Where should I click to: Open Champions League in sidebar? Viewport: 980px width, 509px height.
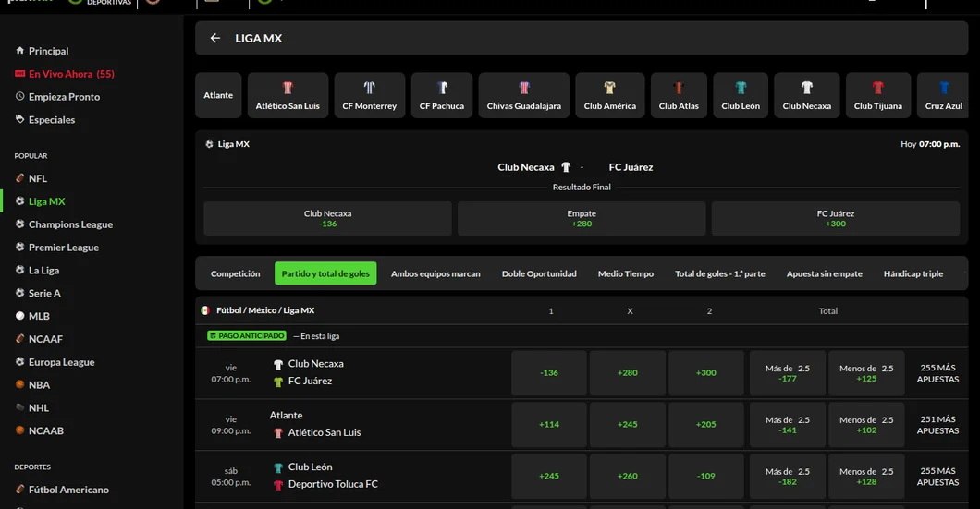pyautogui.click(x=64, y=224)
